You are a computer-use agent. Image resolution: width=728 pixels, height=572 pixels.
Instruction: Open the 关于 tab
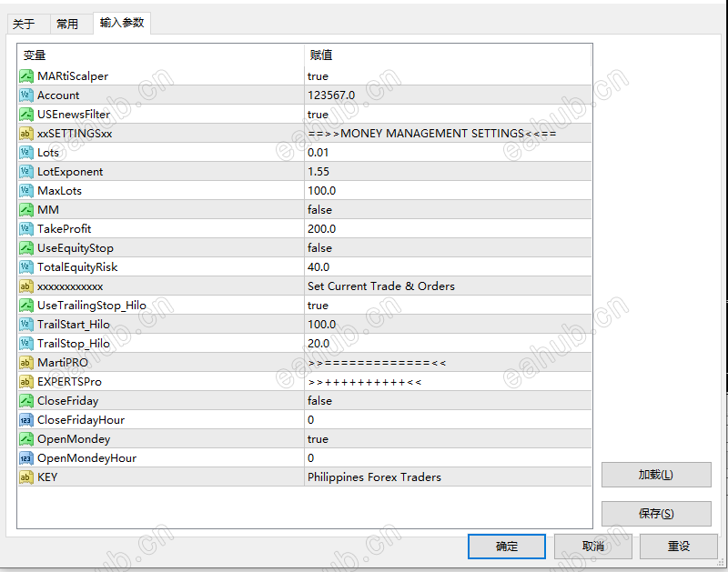[x=28, y=24]
